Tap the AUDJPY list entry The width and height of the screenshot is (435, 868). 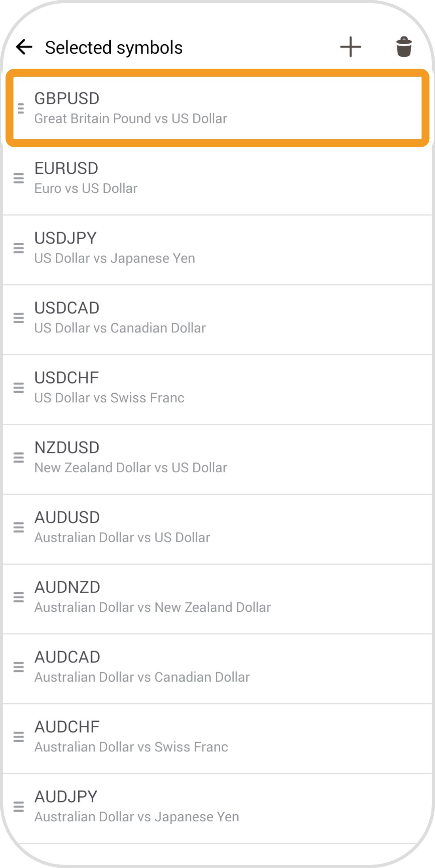[217, 807]
